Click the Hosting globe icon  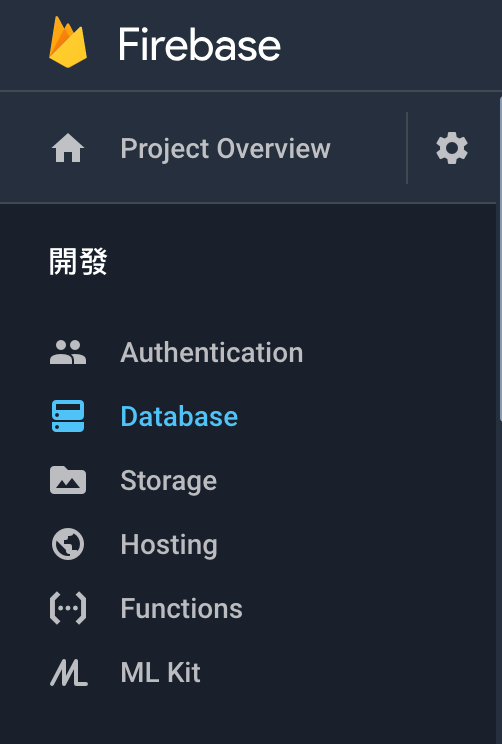point(68,544)
